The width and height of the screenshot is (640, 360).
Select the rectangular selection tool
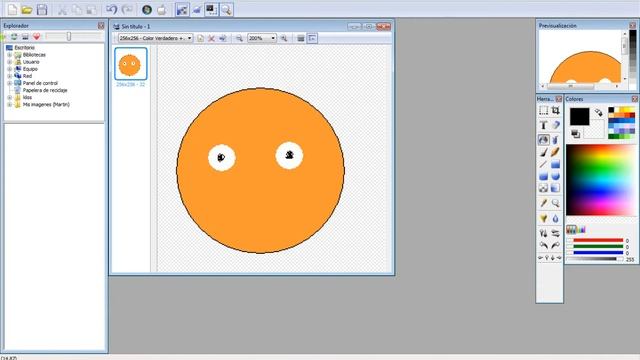tap(543, 110)
